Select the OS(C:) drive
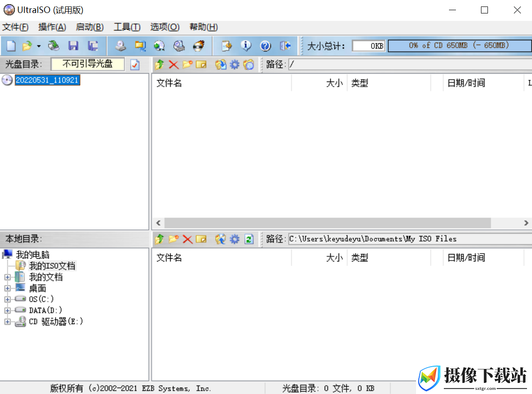 [41, 299]
